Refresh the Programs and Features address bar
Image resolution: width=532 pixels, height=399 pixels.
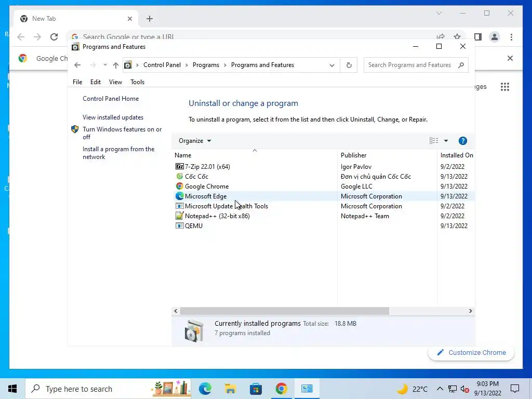(349, 65)
